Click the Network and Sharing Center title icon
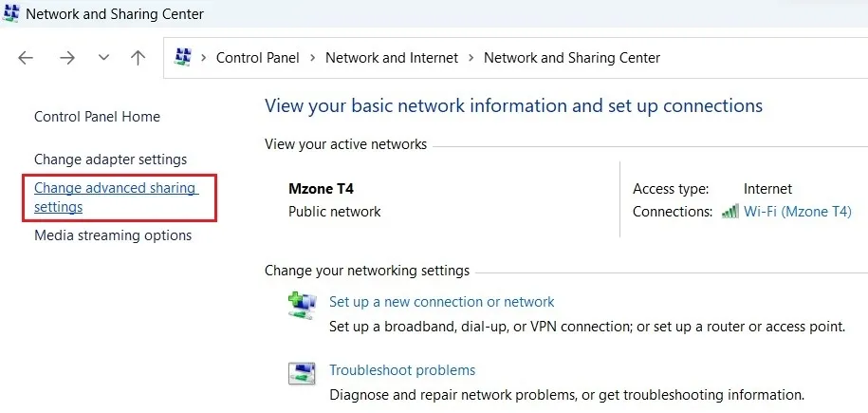This screenshot has width=868, height=413. click(x=11, y=14)
